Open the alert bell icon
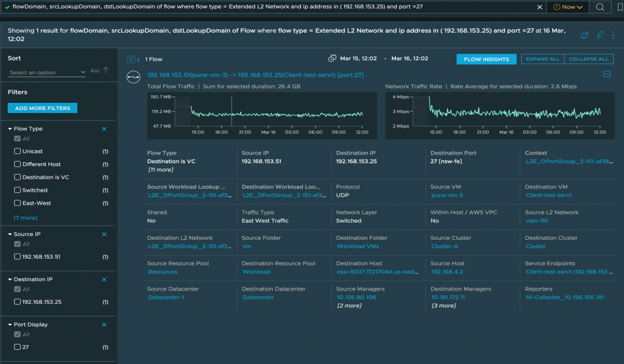Image resolution: width=624 pixels, height=364 pixels. coord(584,35)
